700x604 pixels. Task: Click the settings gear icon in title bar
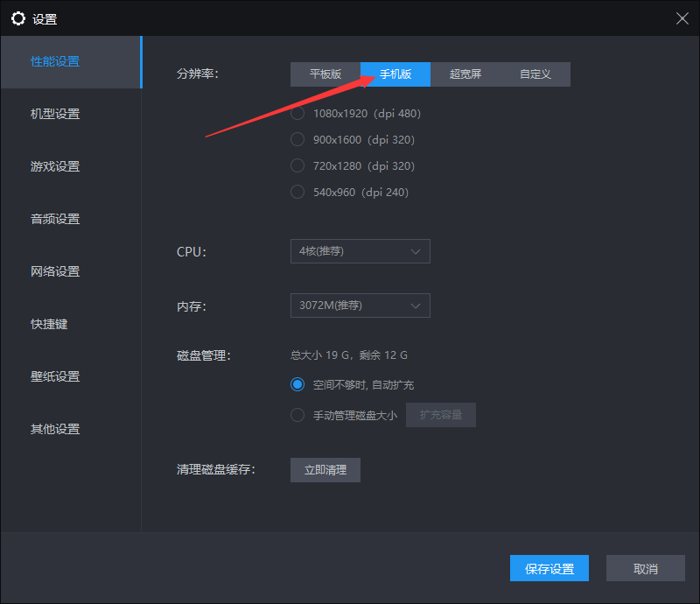17,18
